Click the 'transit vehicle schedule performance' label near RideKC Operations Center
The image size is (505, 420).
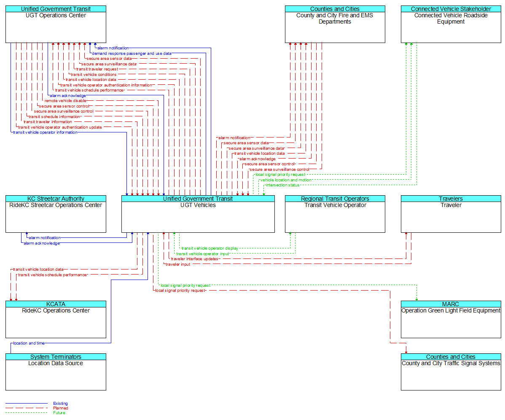pyautogui.click(x=53, y=275)
